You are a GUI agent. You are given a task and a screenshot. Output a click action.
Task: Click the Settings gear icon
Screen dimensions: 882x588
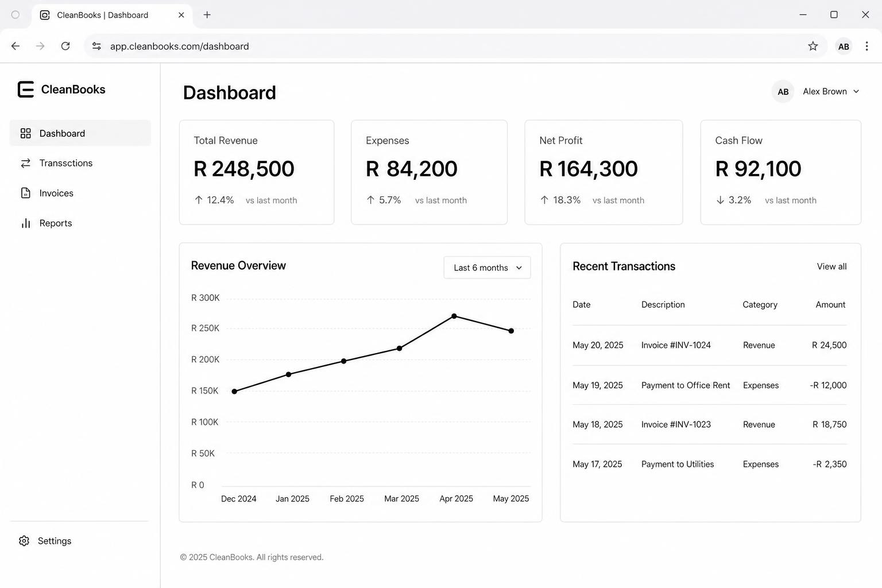pyautogui.click(x=24, y=541)
